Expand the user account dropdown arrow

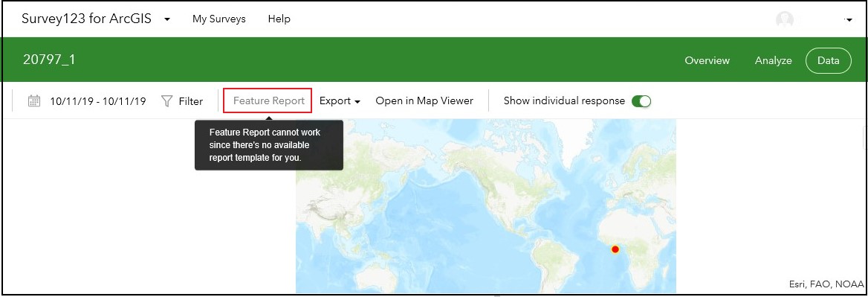[x=848, y=20]
